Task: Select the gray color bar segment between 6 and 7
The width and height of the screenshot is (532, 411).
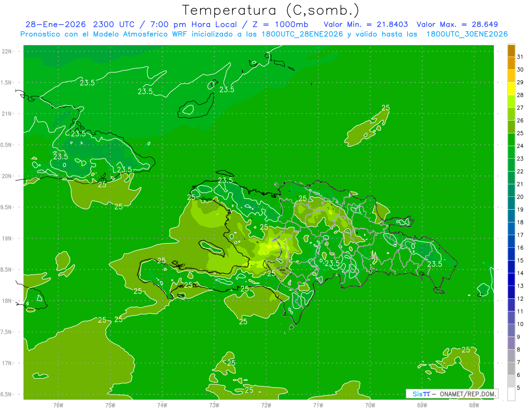Action: click(x=511, y=369)
